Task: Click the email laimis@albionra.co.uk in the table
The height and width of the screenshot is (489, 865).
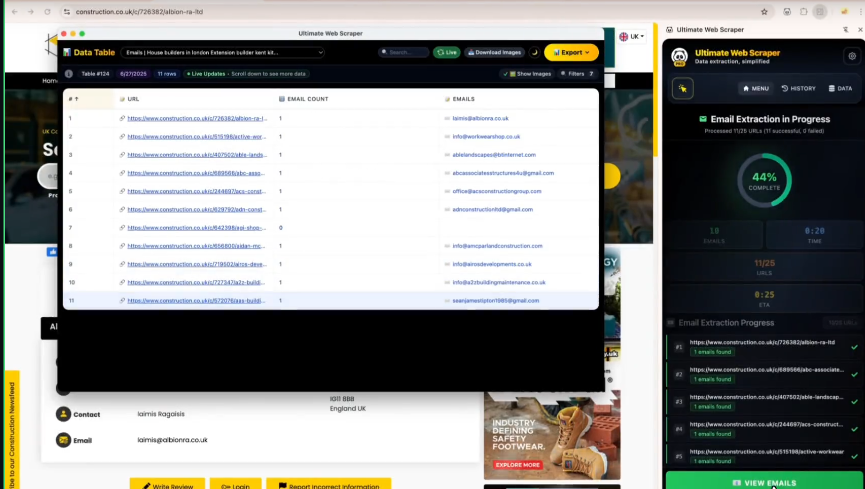Action: (480, 118)
